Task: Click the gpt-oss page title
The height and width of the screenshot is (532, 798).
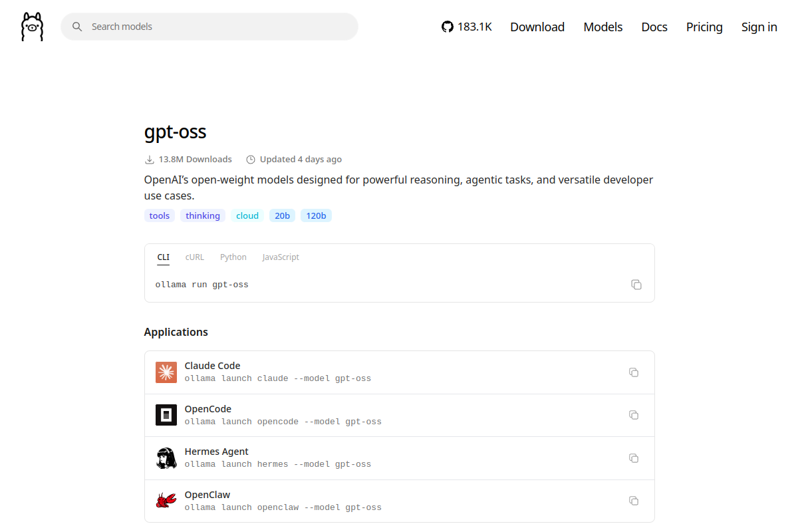Action: 176,132
